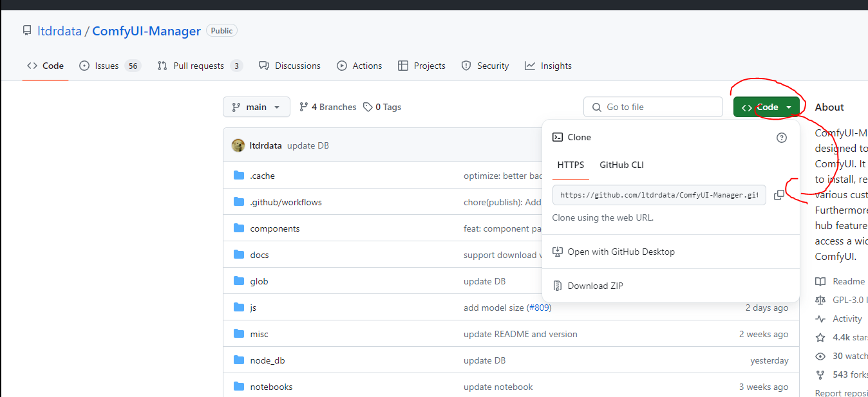Click the node_db folder icon
868x397 pixels.
239,360
